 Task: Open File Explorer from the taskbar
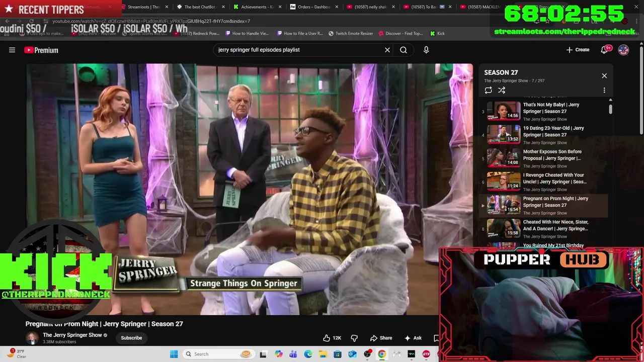[323, 354]
